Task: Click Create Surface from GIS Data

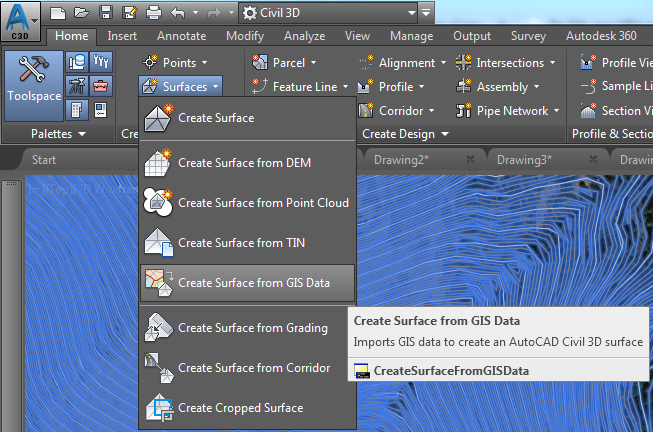Action: click(x=253, y=283)
